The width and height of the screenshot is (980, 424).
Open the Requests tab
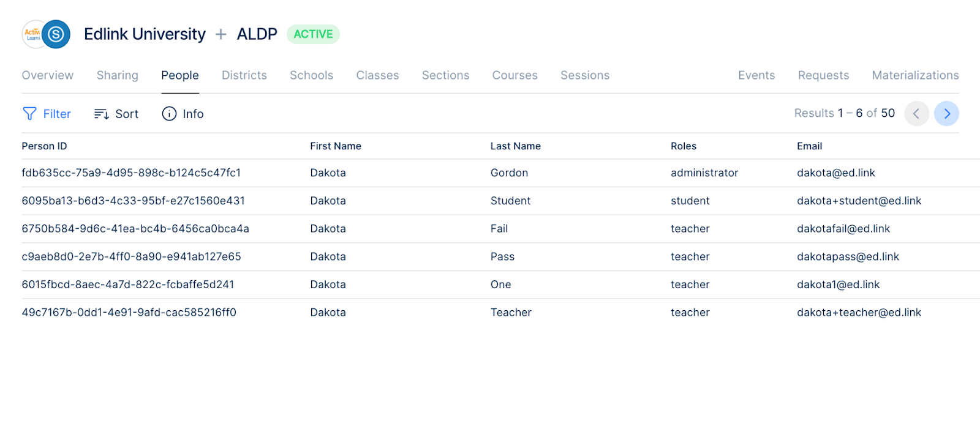pos(824,75)
